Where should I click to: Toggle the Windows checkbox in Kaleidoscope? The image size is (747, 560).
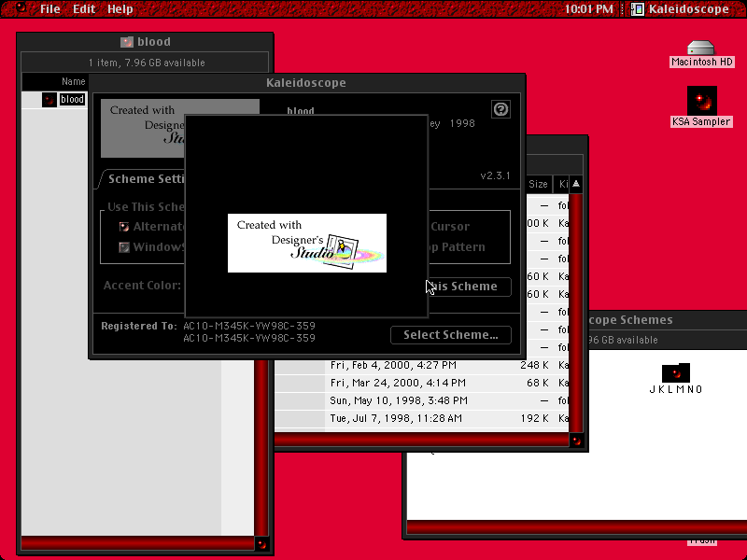pyautogui.click(x=124, y=247)
